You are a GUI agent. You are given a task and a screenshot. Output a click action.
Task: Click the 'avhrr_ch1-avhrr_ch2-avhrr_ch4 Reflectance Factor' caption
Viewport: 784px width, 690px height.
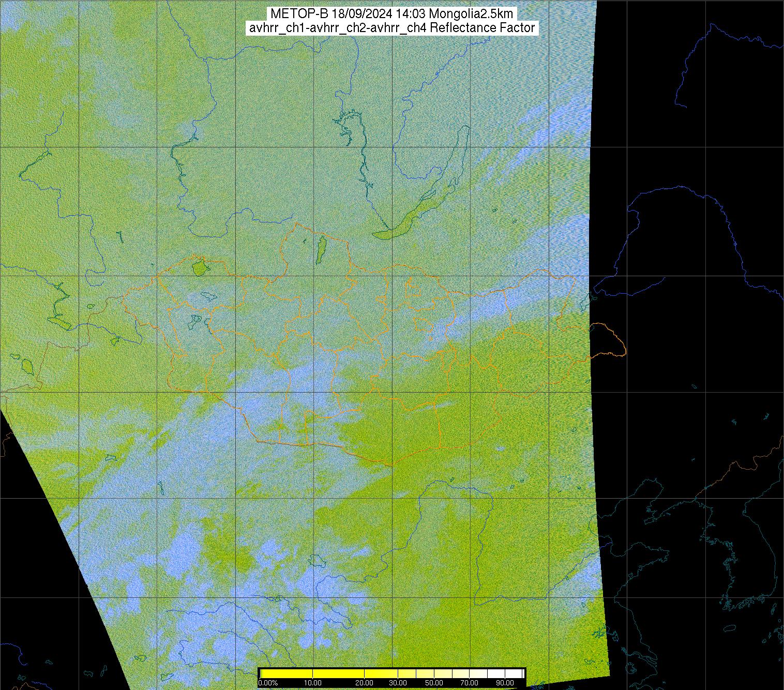click(392, 28)
